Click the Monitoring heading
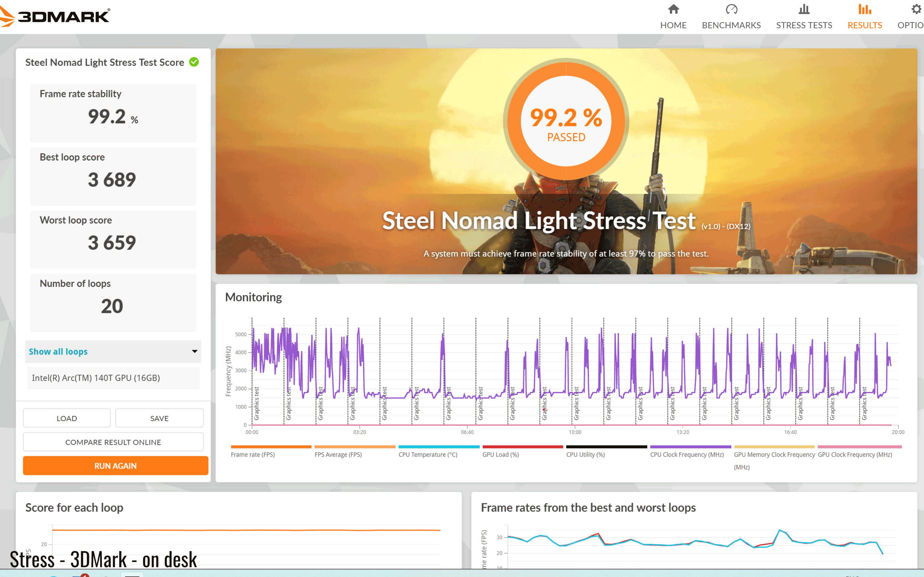The width and height of the screenshot is (924, 577). click(253, 297)
